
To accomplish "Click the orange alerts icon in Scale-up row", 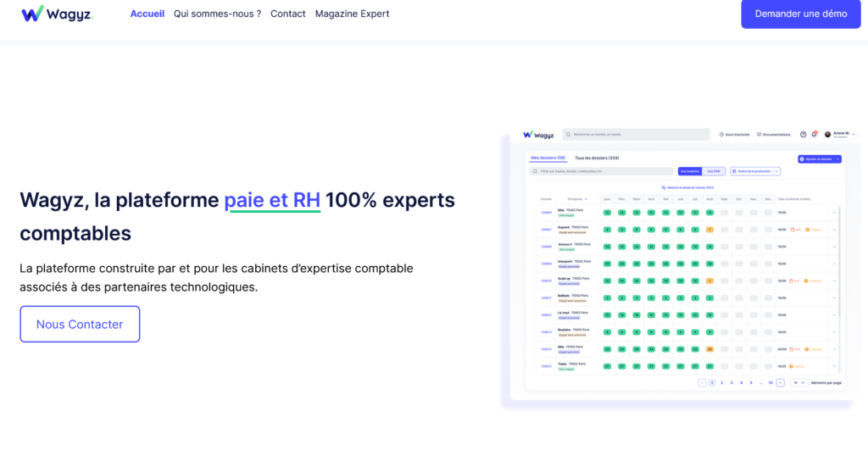I will 806,281.
